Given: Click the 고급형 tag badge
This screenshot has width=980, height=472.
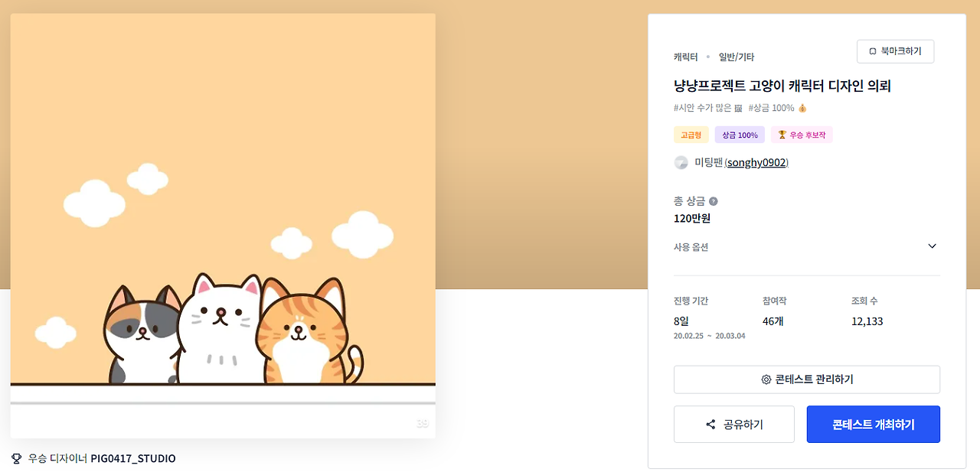Looking at the screenshot, I should [x=691, y=135].
